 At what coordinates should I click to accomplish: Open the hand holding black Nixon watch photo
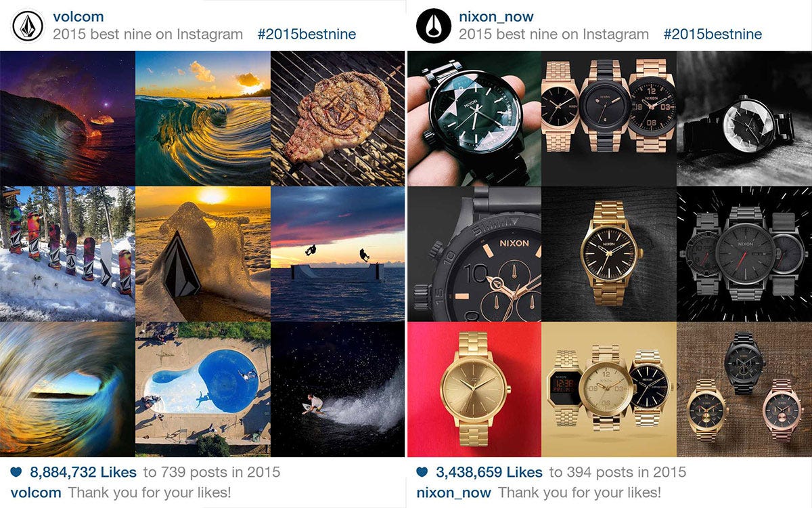coord(474,119)
